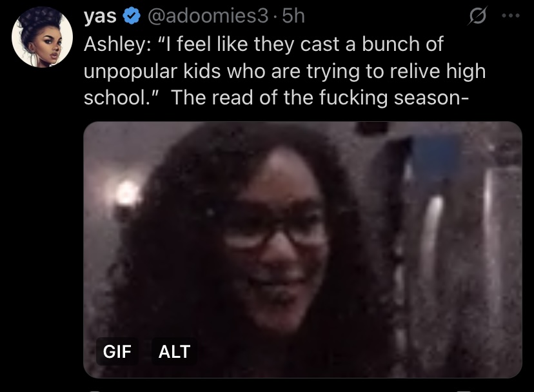The width and height of the screenshot is (534, 392).
Task: Visit the @adoomies3 handle
Action: (208, 16)
